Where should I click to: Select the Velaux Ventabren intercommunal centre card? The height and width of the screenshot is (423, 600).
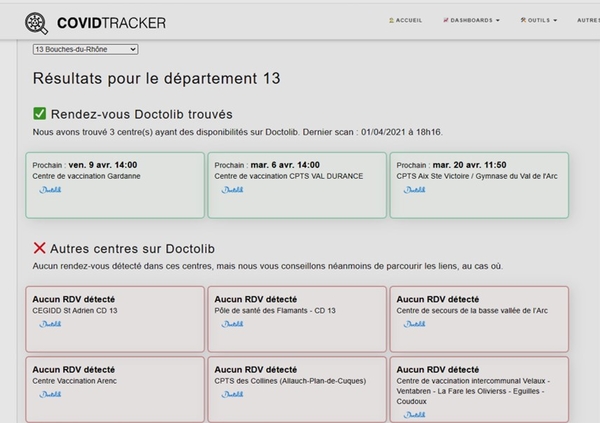(479, 390)
